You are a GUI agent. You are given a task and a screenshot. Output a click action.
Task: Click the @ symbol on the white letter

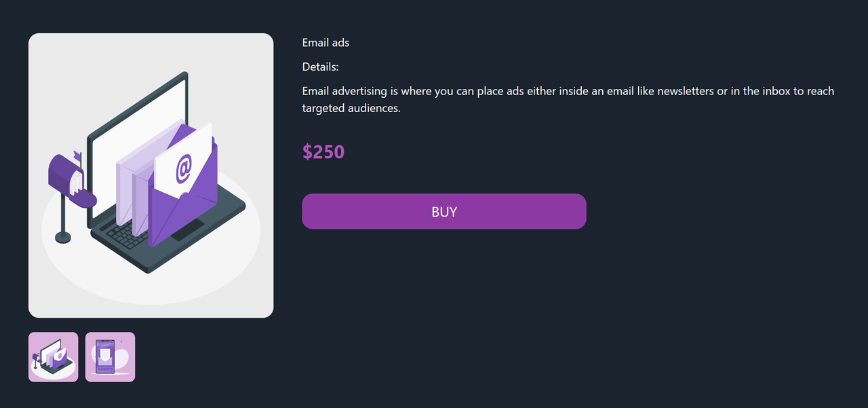click(x=184, y=168)
